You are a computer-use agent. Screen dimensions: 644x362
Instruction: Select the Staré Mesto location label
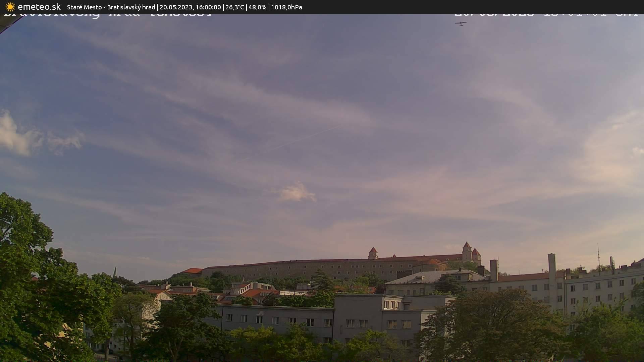(85, 7)
